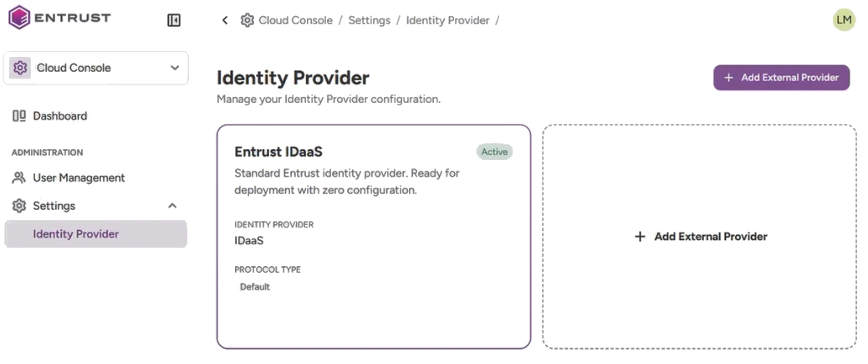Image resolution: width=868 pixels, height=364 pixels.
Task: Click the Settings breadcrumb link
Action: click(x=370, y=20)
